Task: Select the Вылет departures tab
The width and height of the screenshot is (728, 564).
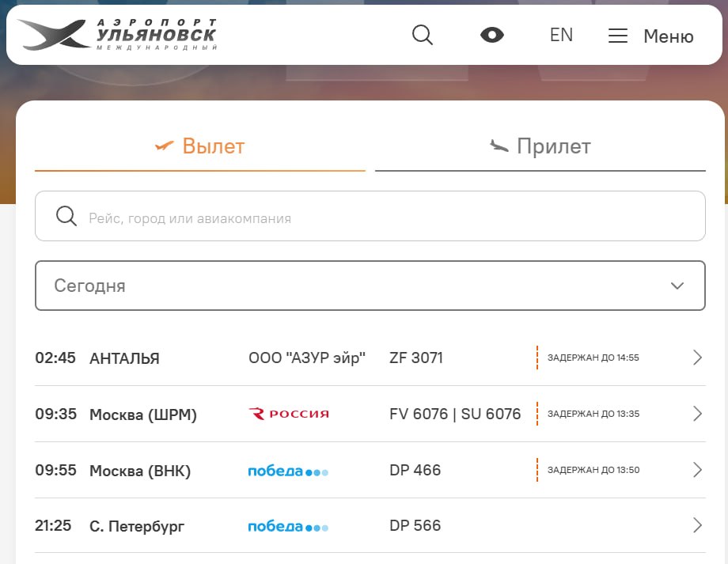Action: tap(200, 146)
